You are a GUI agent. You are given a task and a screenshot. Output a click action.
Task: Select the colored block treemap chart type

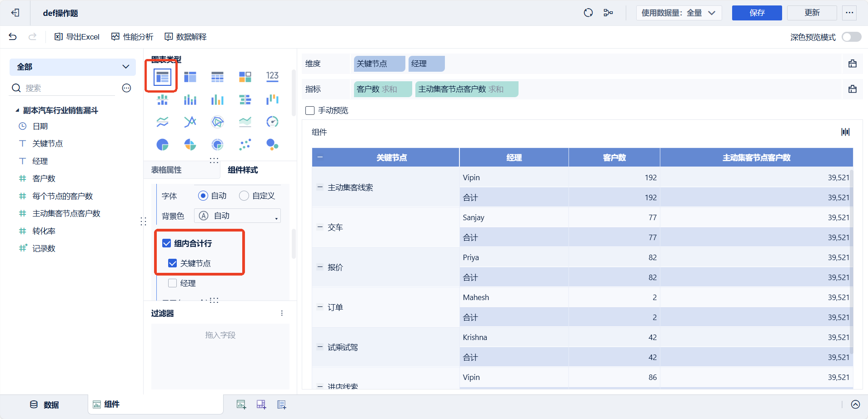245,77
